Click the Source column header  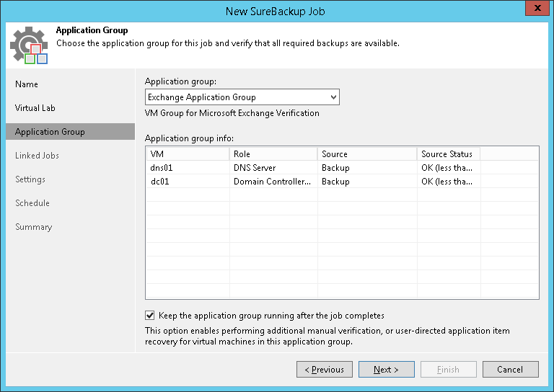point(367,154)
